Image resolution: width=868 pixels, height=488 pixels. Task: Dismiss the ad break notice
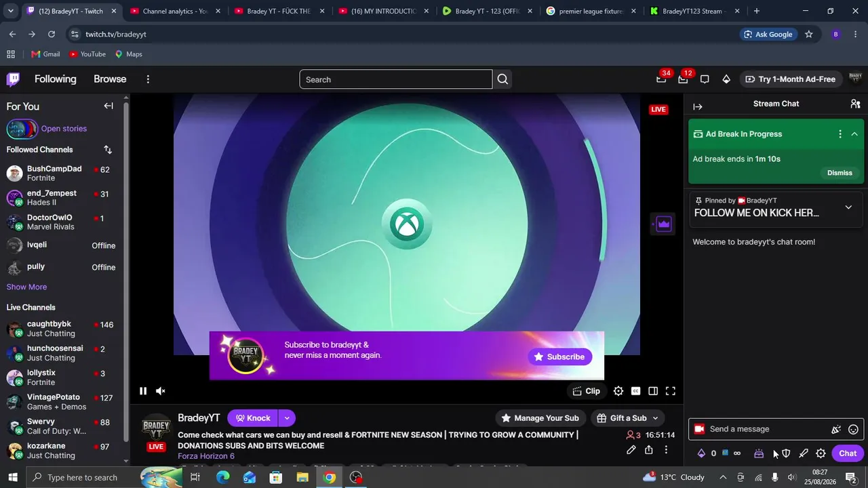pyautogui.click(x=840, y=173)
